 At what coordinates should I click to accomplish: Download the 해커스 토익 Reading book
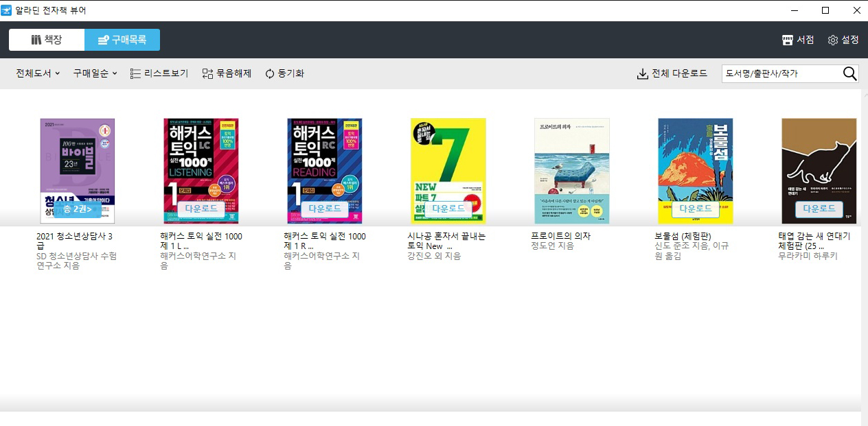(x=325, y=209)
